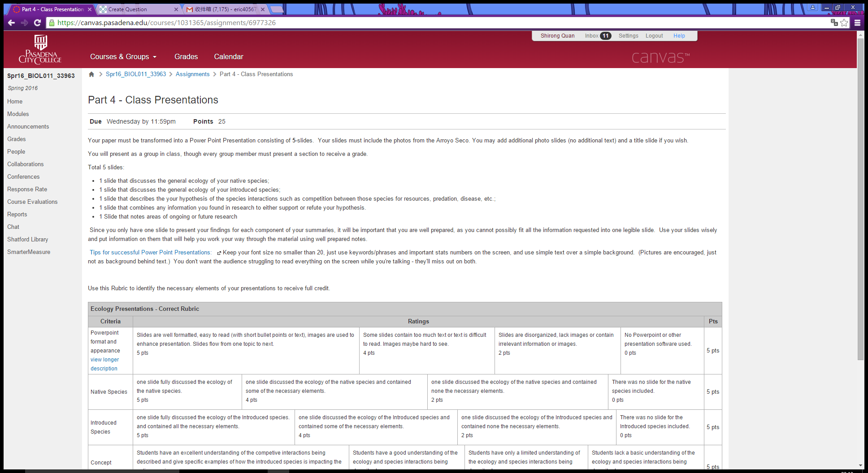The height and width of the screenshot is (473, 868).
Task: Open a new browser tab
Action: coord(277,9)
